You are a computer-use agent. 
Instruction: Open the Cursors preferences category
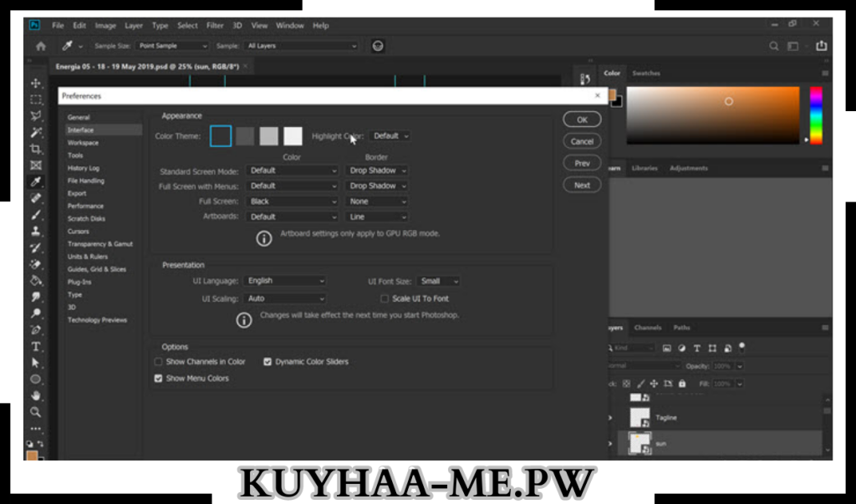(78, 232)
